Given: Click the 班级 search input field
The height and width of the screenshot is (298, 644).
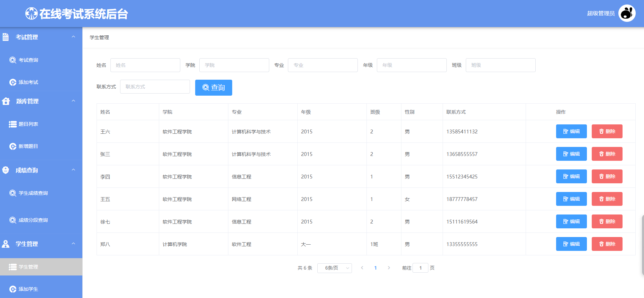Looking at the screenshot, I should click(x=501, y=65).
